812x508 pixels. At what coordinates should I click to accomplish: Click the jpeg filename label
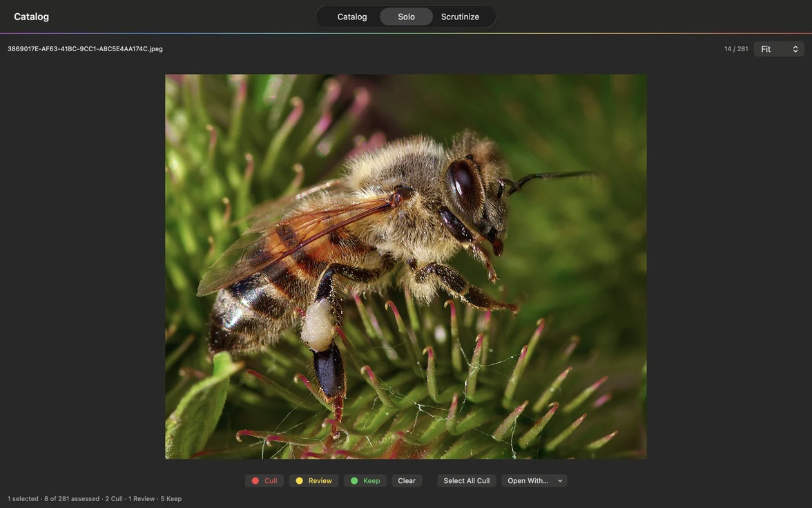pyautogui.click(x=85, y=48)
